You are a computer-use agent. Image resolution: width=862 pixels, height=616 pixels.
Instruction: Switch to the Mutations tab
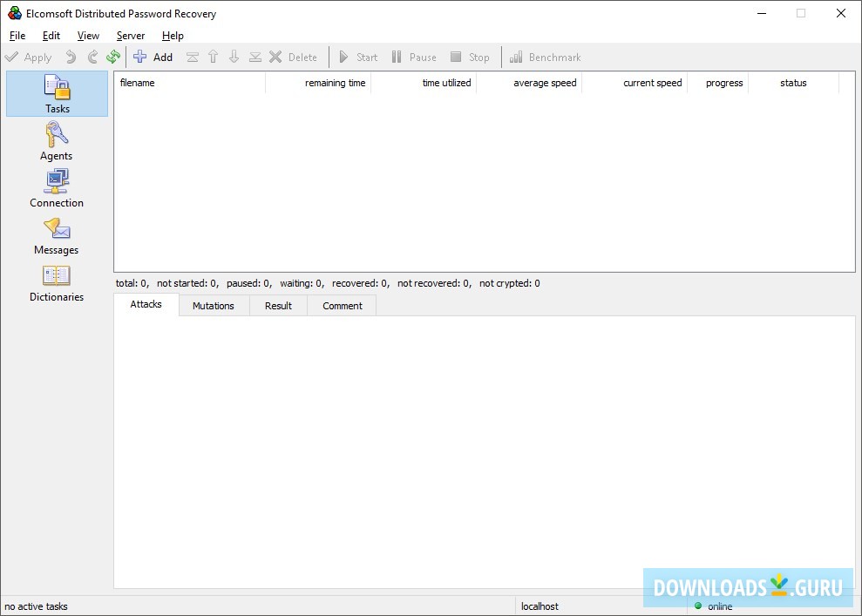214,306
